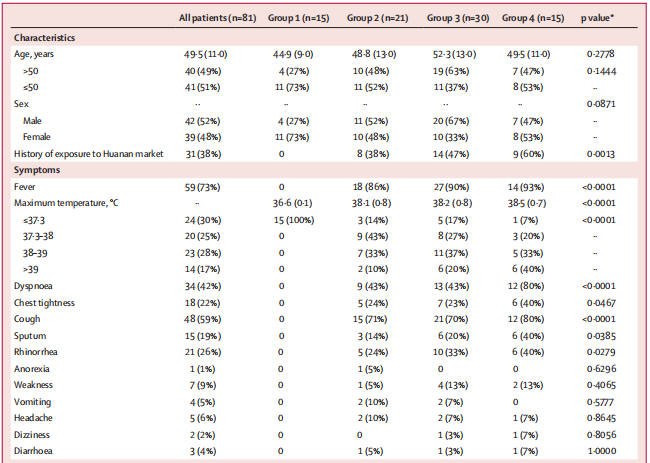650x463 pixels.
Task: Click the "History of exposure to Huanan market" label
Action: [89, 154]
